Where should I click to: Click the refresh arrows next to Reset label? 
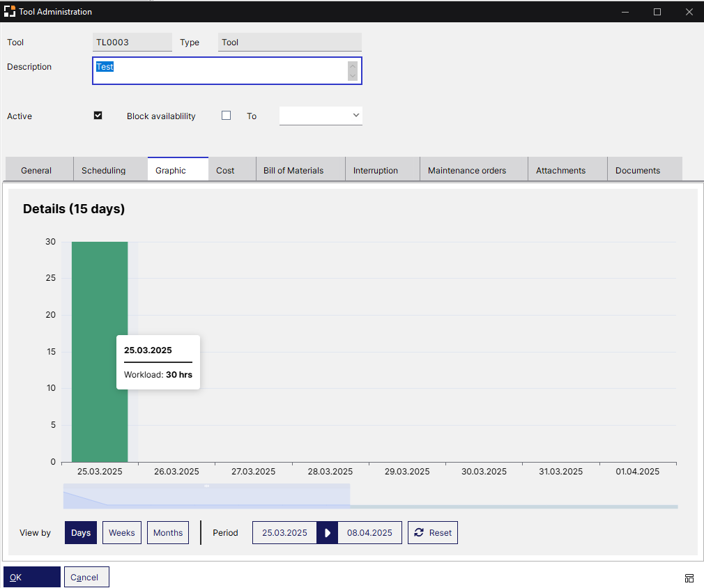pyautogui.click(x=418, y=532)
